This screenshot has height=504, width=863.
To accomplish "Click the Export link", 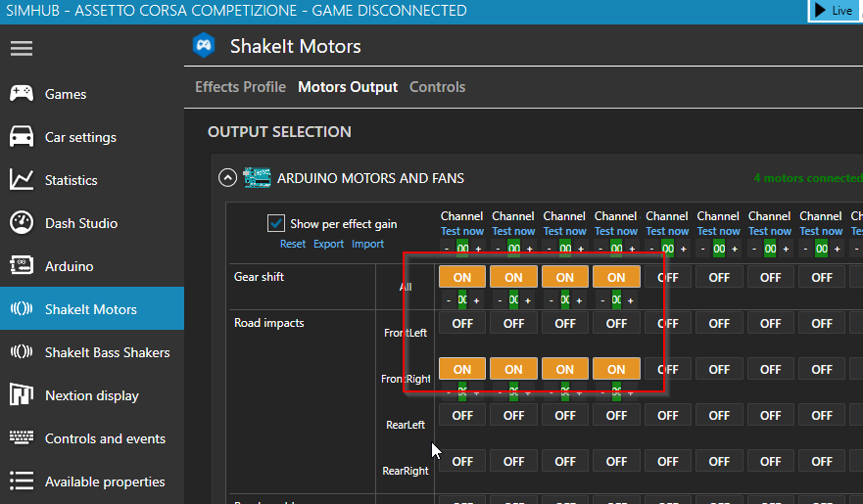I will pos(328,244).
